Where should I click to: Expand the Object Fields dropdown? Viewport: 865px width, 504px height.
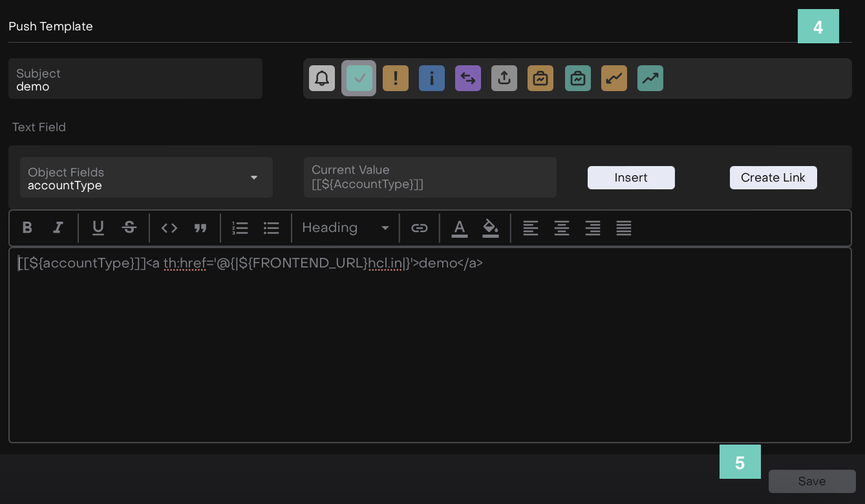click(146, 178)
